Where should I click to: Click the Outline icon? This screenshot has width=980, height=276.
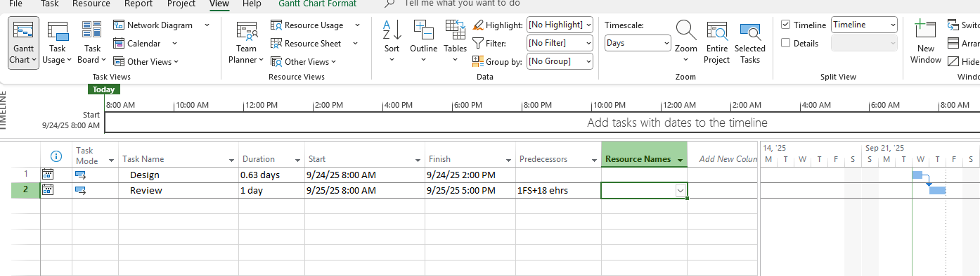click(424, 30)
